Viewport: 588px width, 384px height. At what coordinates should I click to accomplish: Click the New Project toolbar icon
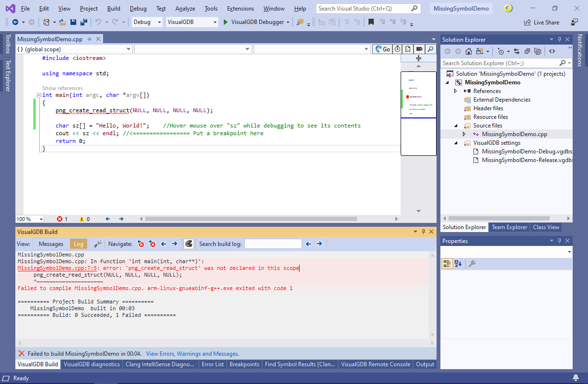(x=46, y=22)
